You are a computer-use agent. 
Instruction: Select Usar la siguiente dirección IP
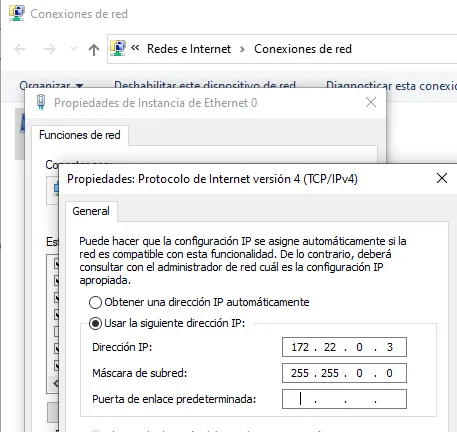[167, 323]
